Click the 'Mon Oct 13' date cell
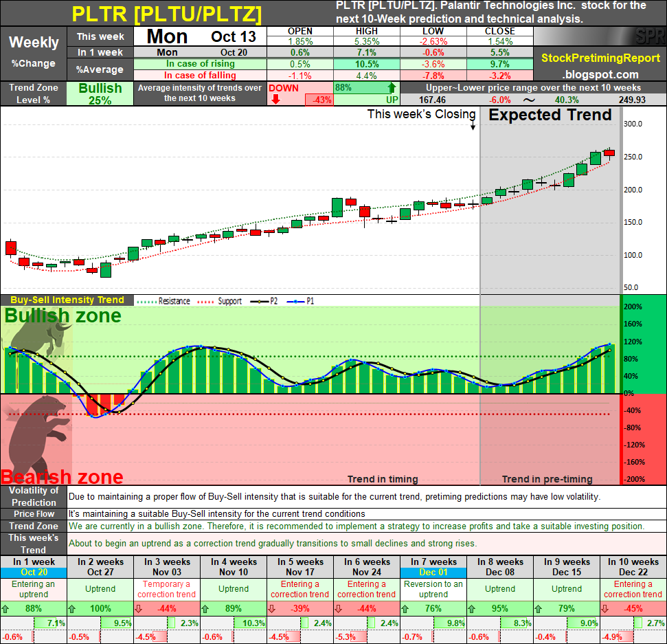Image resolution: width=667 pixels, height=644 pixels. click(x=201, y=36)
